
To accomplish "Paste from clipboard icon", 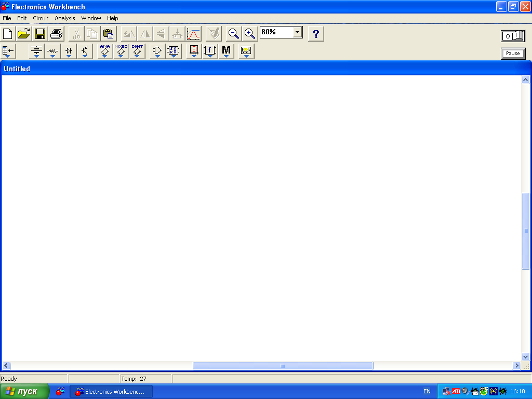I will pos(109,34).
